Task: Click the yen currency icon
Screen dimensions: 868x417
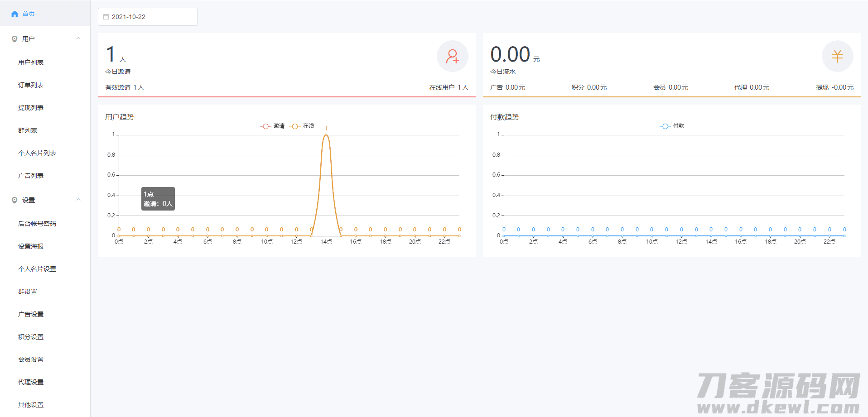Action: click(837, 56)
